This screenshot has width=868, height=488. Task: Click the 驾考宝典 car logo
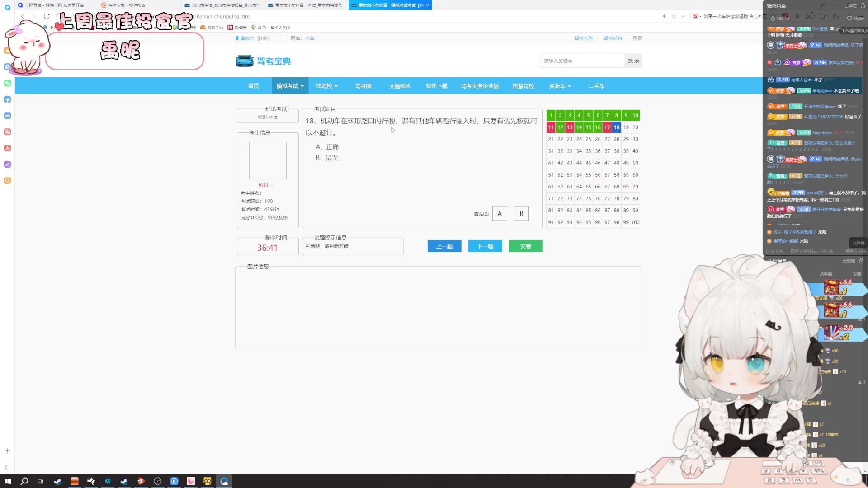click(245, 61)
